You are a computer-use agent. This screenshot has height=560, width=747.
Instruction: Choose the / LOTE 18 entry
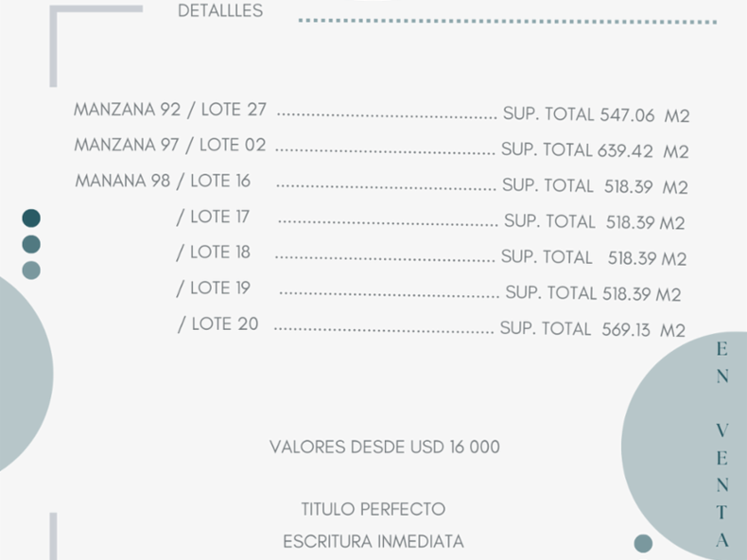213,252
